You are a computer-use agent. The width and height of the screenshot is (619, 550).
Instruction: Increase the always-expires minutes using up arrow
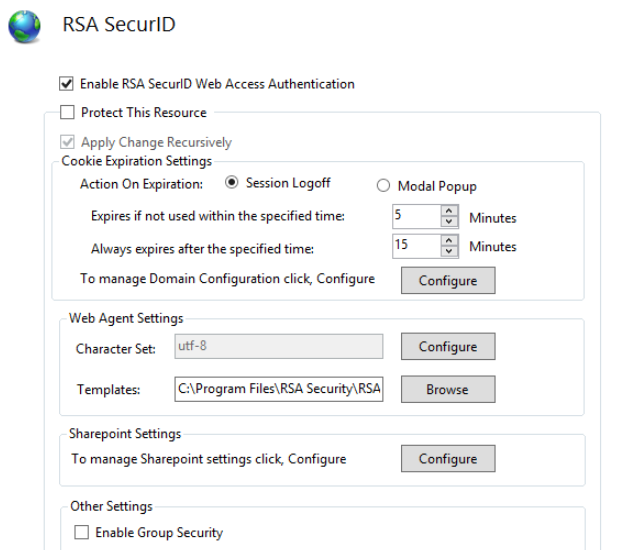(x=450, y=241)
